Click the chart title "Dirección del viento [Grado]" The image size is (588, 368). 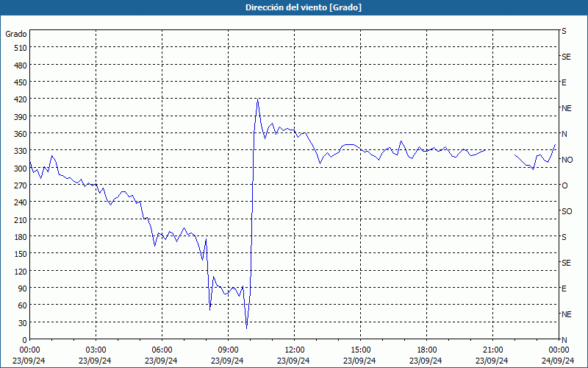click(x=304, y=7)
